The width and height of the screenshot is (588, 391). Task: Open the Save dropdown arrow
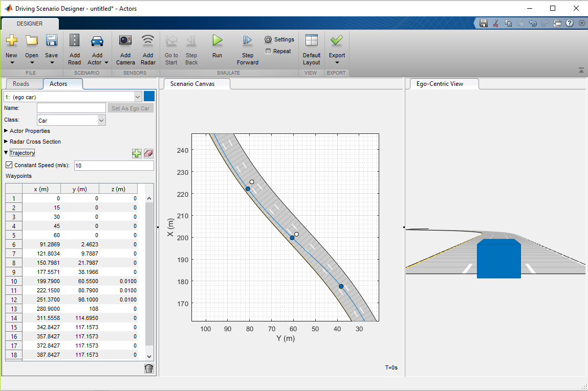click(x=52, y=62)
